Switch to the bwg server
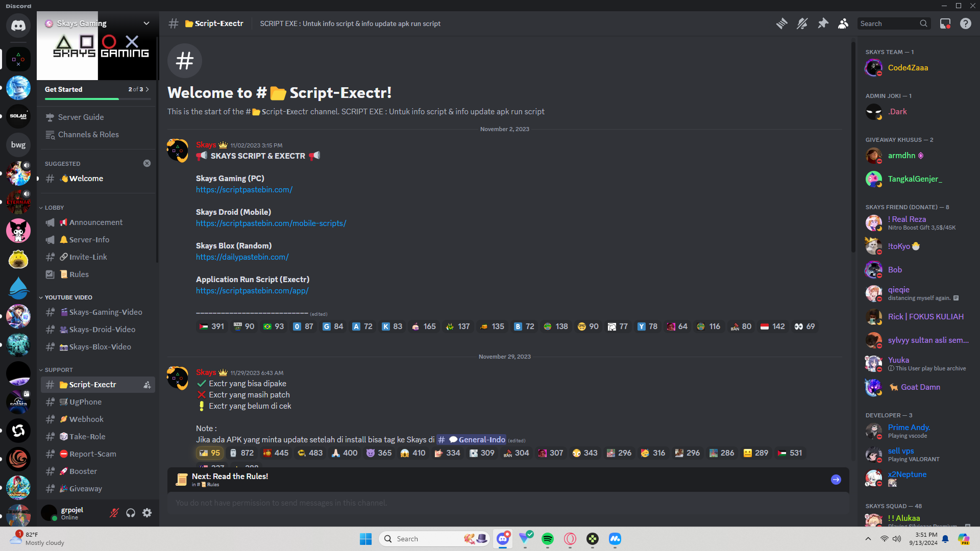 coord(18,145)
